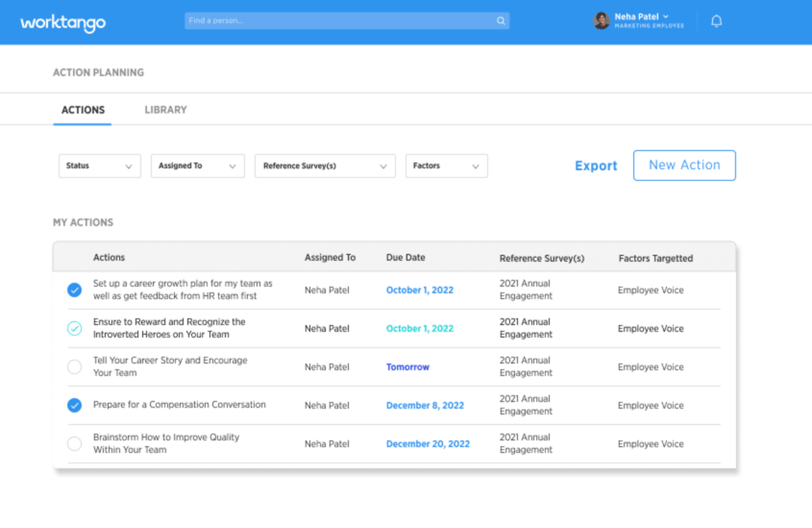Click the Export link
The image size is (812, 528).
coord(595,165)
